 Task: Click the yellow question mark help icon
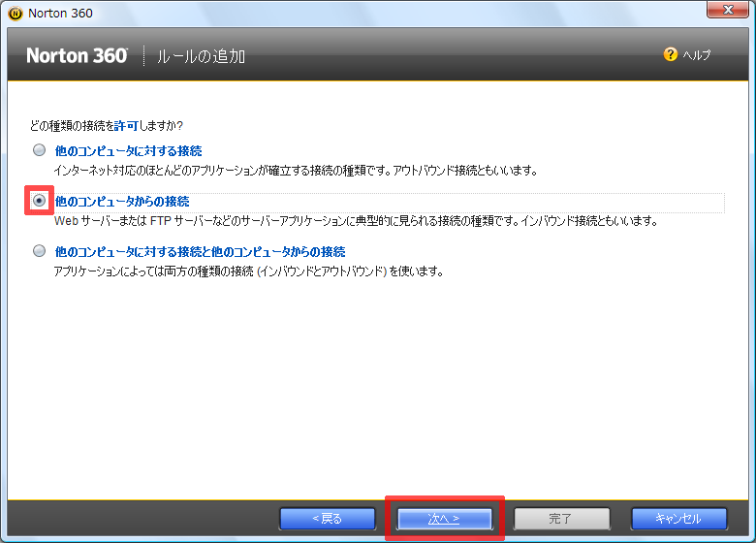[x=670, y=55]
